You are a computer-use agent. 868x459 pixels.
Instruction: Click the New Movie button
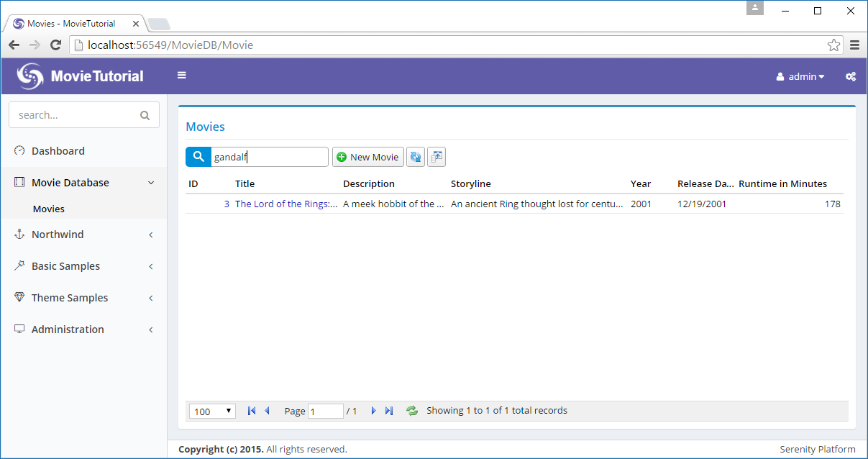pos(367,157)
